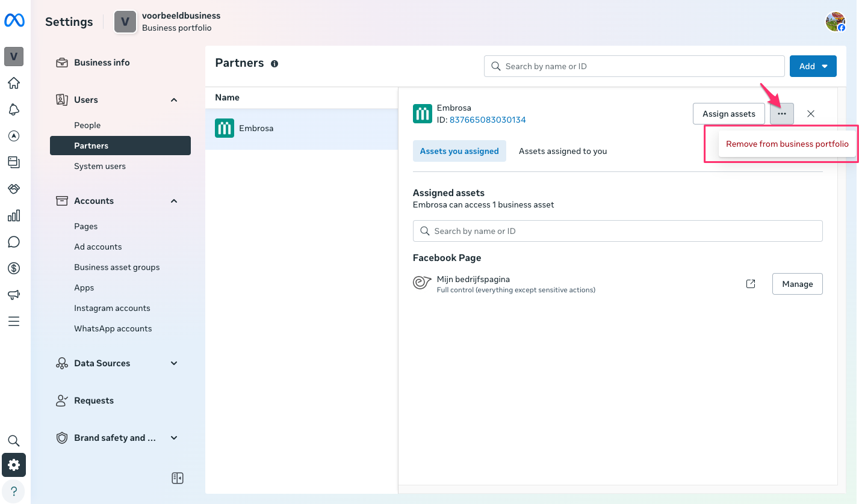Click the Meta logo icon

point(14,21)
